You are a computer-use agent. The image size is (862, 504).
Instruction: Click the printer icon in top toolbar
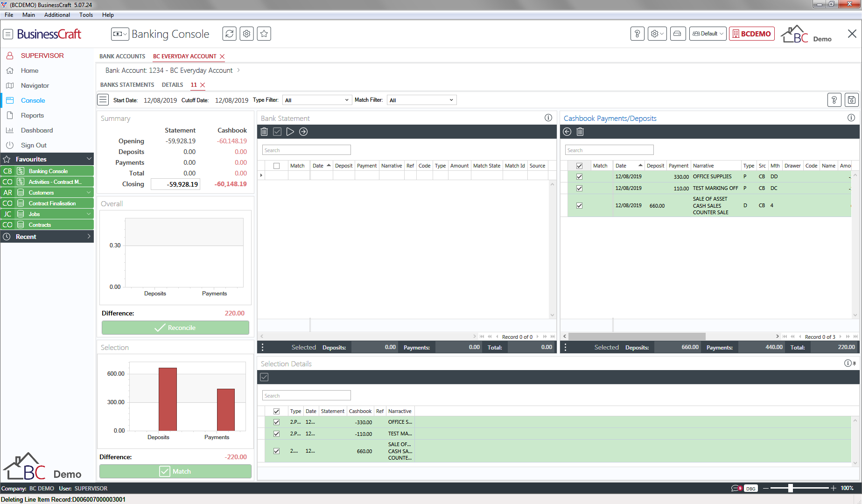click(x=677, y=34)
